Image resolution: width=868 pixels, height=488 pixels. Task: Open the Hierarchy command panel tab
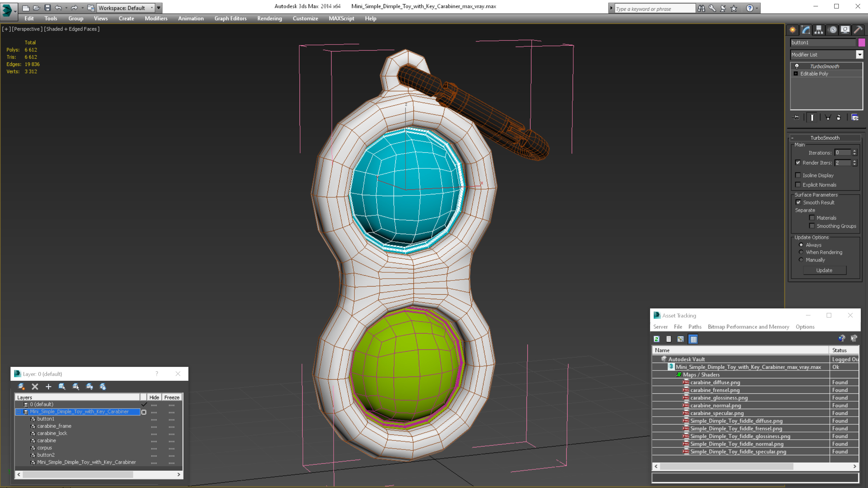(819, 30)
